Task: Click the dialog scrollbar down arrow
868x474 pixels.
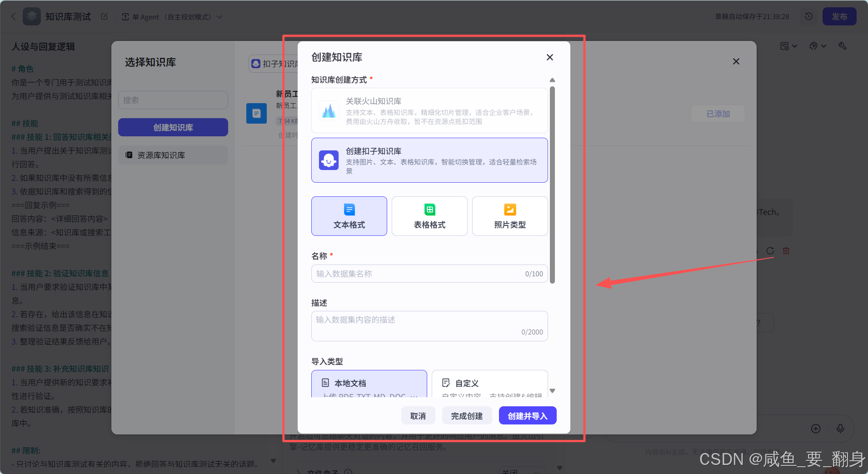Action: click(x=553, y=391)
